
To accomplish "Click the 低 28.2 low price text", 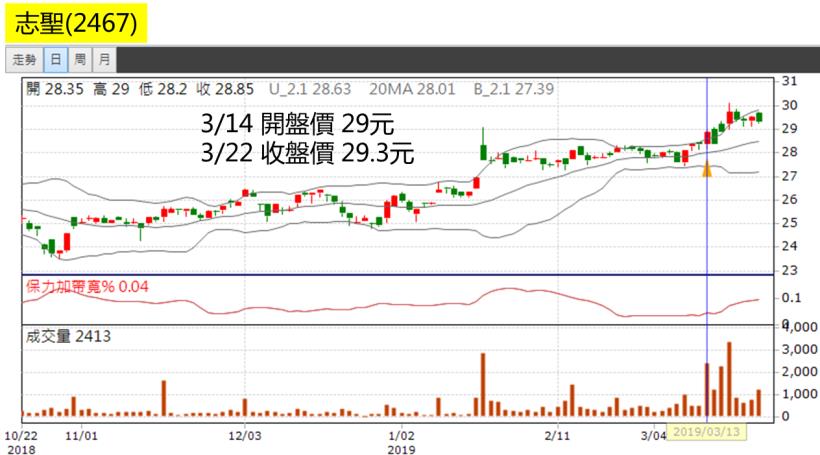I will pyautogui.click(x=163, y=89).
